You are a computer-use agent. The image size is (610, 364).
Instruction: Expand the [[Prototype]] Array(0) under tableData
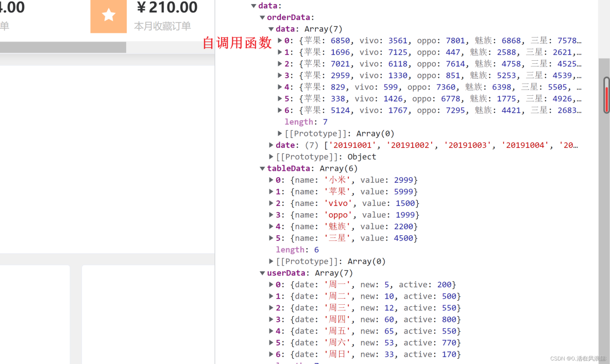pos(270,261)
